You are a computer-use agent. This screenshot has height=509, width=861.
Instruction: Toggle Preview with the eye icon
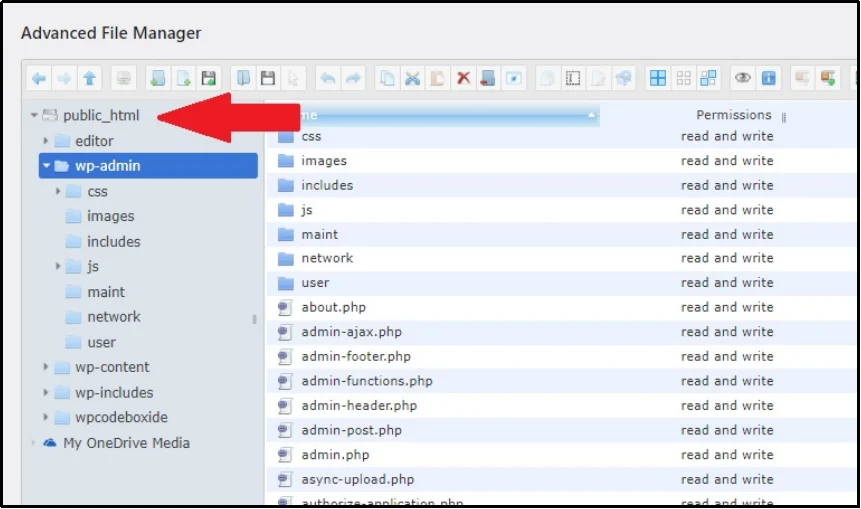(x=743, y=79)
